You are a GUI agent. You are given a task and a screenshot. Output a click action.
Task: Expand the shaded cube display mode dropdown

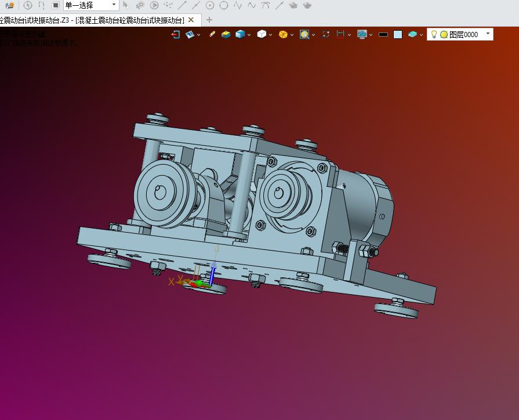(249, 35)
